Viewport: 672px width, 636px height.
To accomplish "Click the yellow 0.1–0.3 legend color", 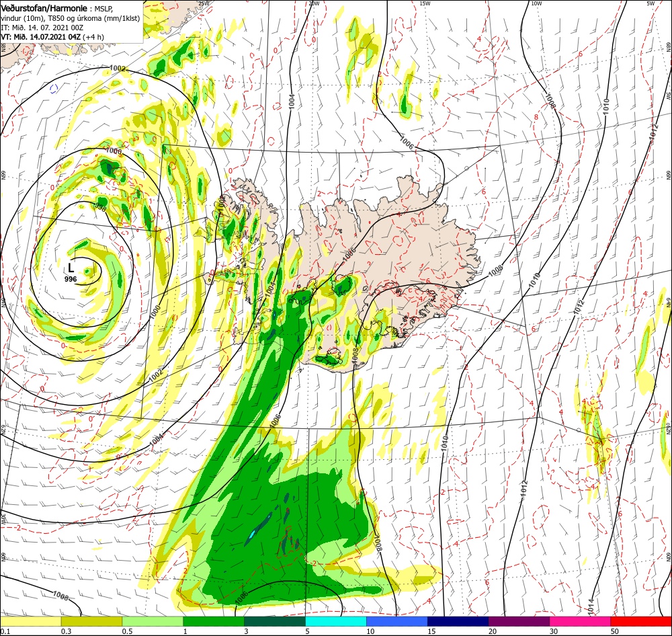I will click(30, 621).
